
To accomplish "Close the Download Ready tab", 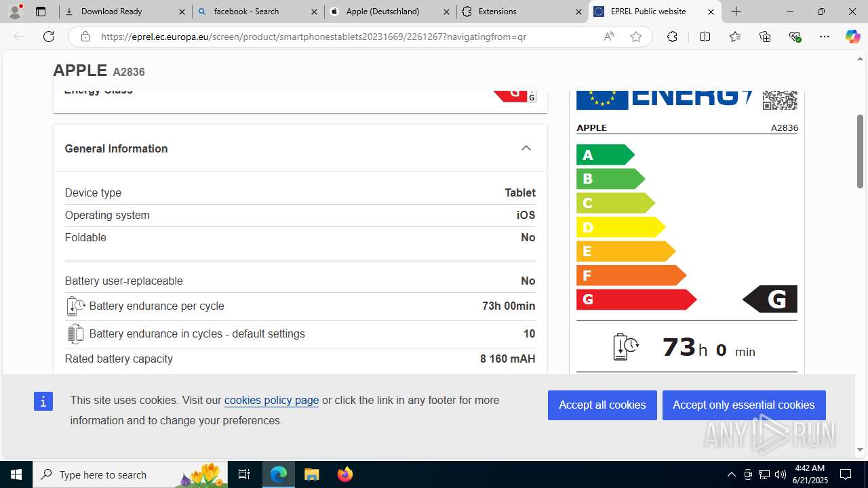I will 182,12.
